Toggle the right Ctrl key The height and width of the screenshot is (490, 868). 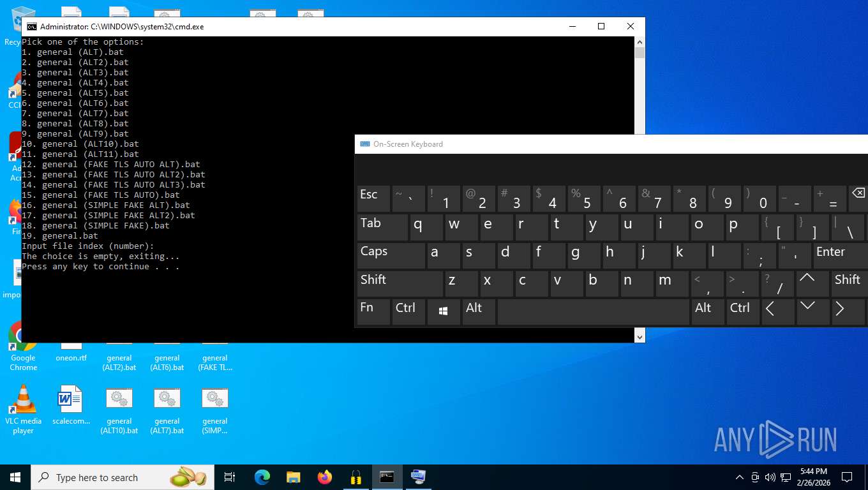pos(743,312)
